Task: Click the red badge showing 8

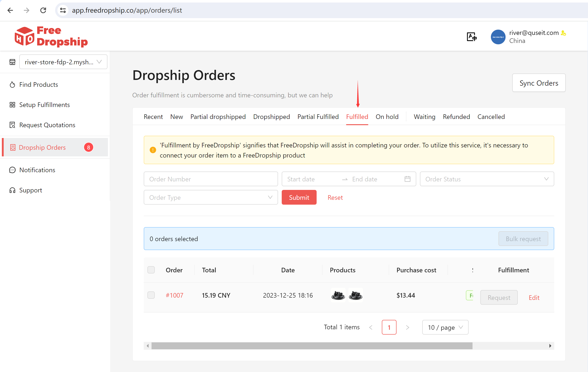Action: click(x=89, y=147)
